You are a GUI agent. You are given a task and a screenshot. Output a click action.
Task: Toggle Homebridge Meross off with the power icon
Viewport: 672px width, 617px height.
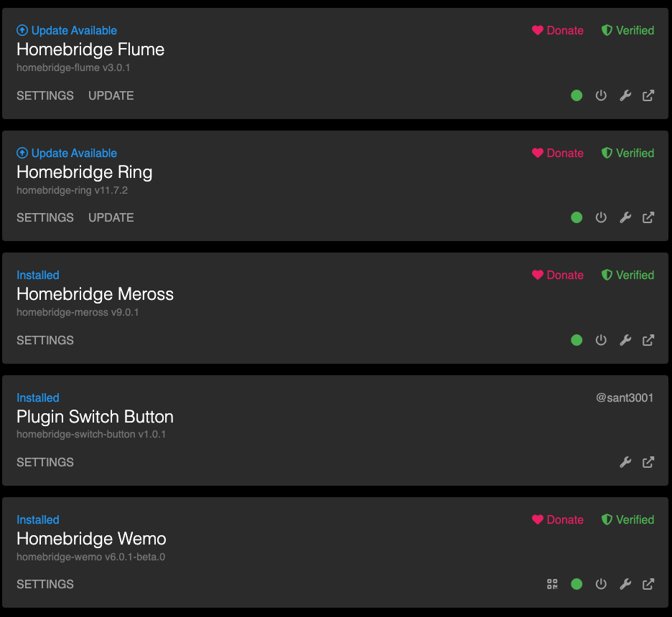(601, 340)
